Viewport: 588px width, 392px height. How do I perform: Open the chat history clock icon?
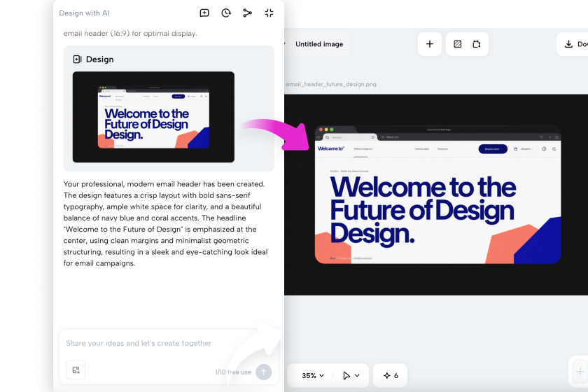pyautogui.click(x=225, y=13)
